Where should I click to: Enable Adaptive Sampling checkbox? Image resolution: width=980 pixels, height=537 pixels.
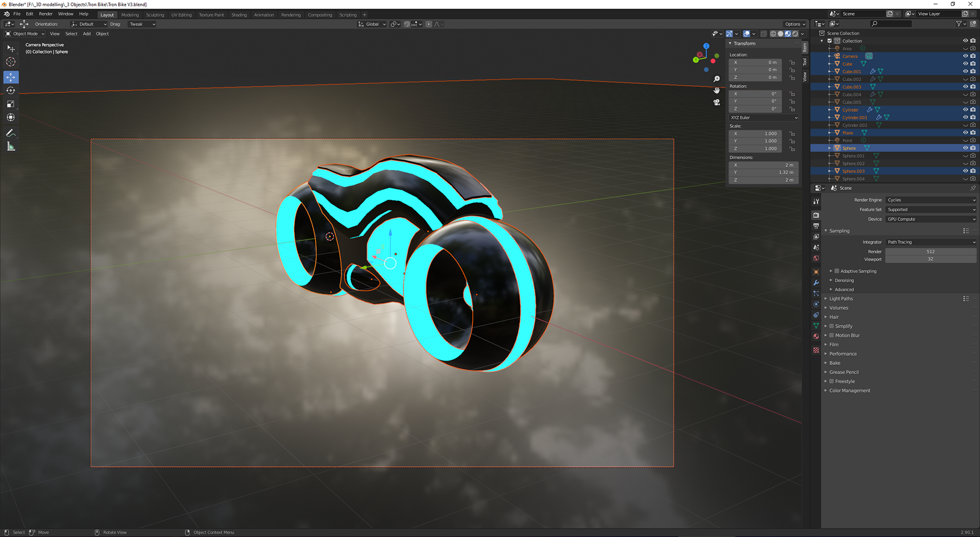click(x=837, y=271)
